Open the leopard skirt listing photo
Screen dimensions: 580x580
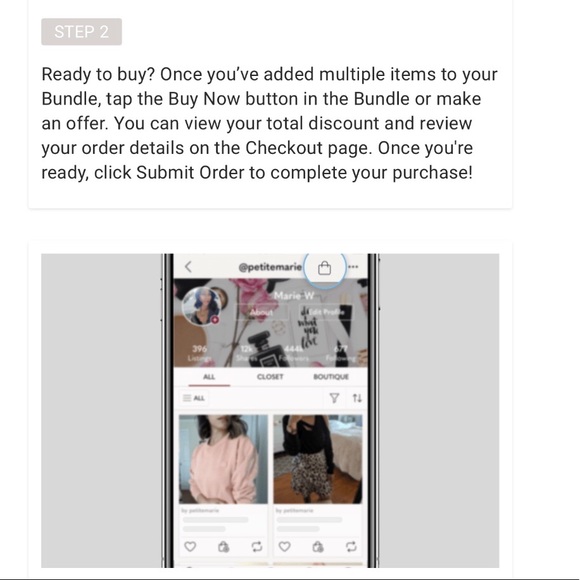tap(318, 459)
